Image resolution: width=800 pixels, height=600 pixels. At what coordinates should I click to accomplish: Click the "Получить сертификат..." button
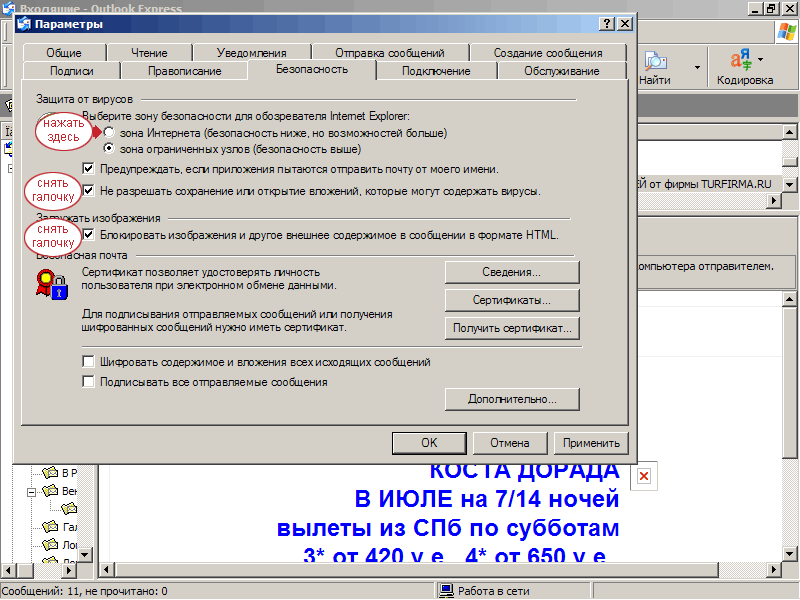tap(512, 328)
